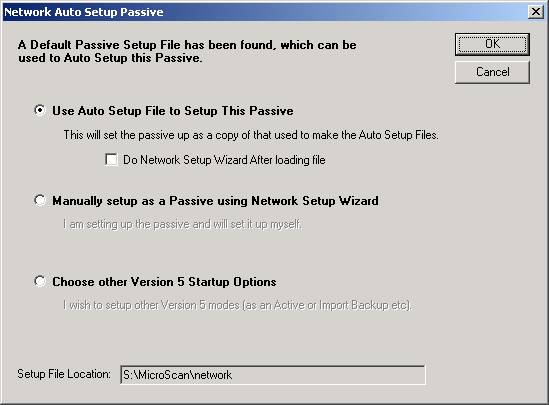Enable Do Network Setup Wizard After loading file checkbox
Viewport: 549px width, 405px height.
111,160
